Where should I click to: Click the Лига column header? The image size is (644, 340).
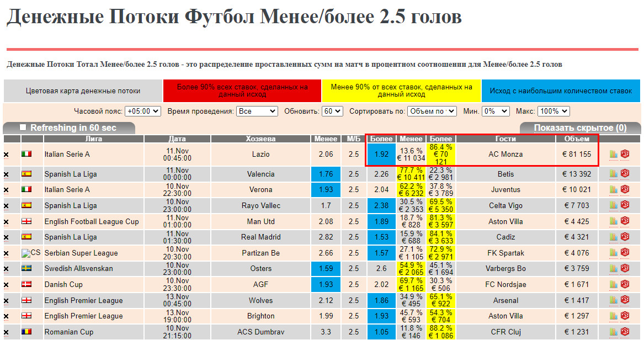[94, 139]
